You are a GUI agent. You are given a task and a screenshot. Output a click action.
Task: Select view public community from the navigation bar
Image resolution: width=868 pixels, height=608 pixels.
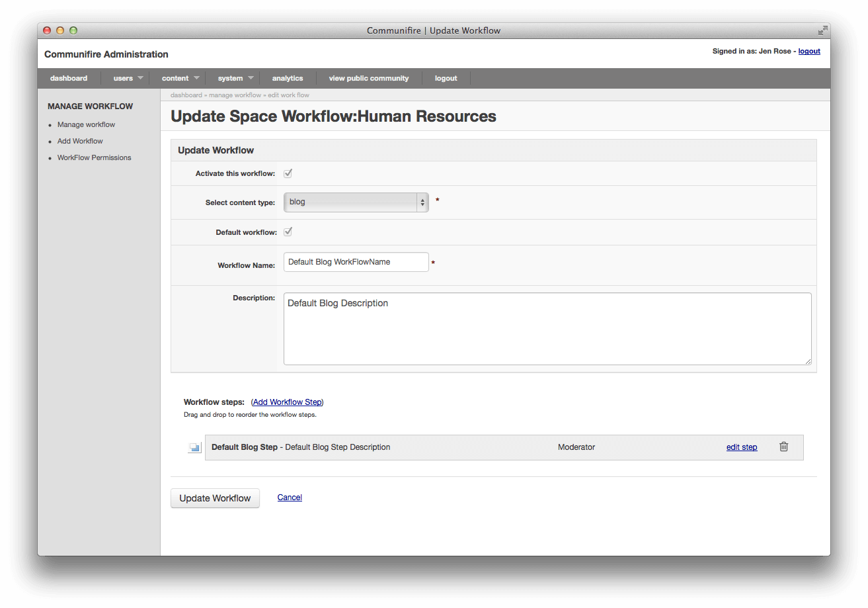point(369,77)
